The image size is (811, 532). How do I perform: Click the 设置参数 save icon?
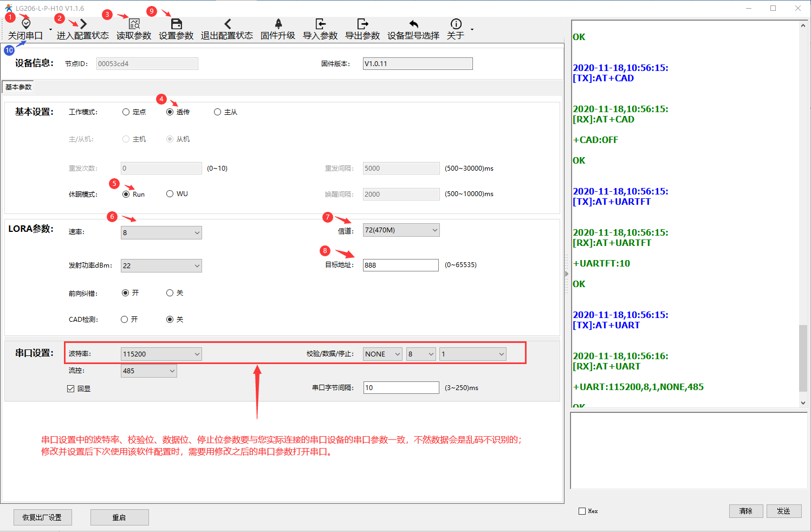176,24
